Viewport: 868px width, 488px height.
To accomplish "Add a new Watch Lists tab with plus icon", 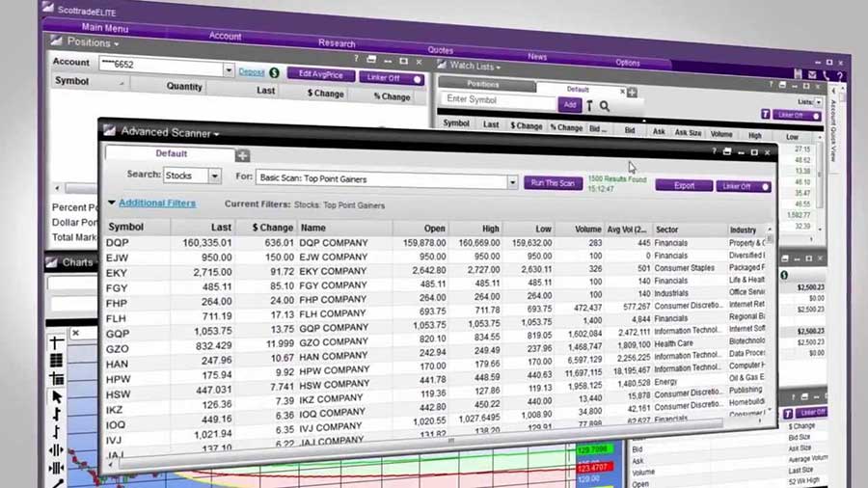I will click(632, 93).
